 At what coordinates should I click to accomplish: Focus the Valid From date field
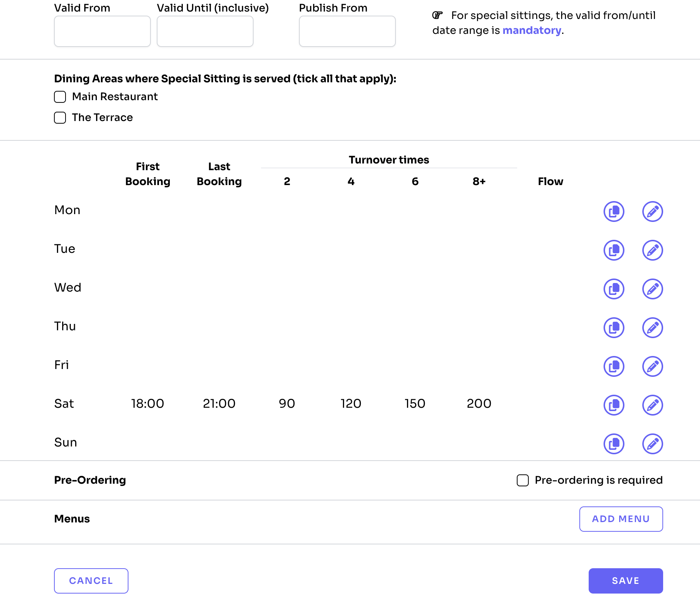coord(102,31)
